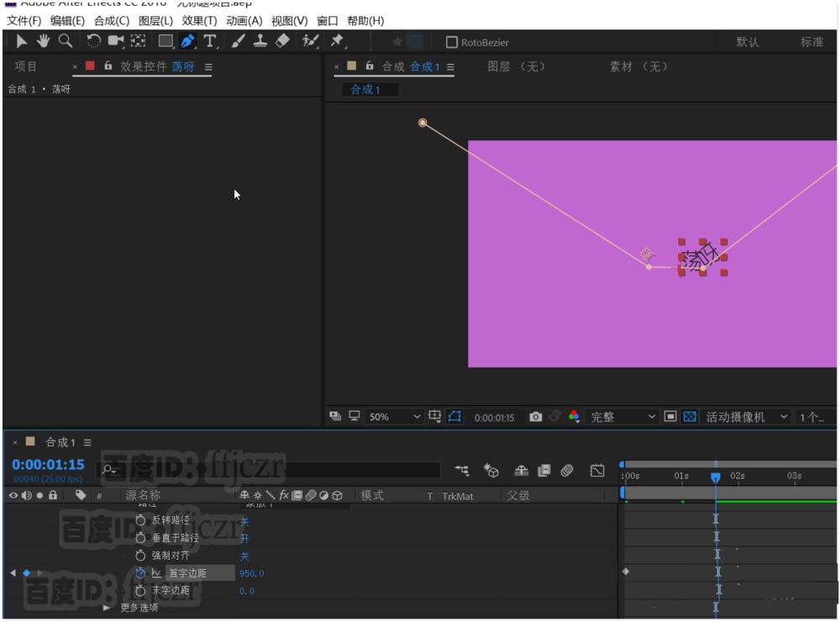Open the timeline 合成1 panel menu
This screenshot has width=840, height=622.
coord(87,442)
